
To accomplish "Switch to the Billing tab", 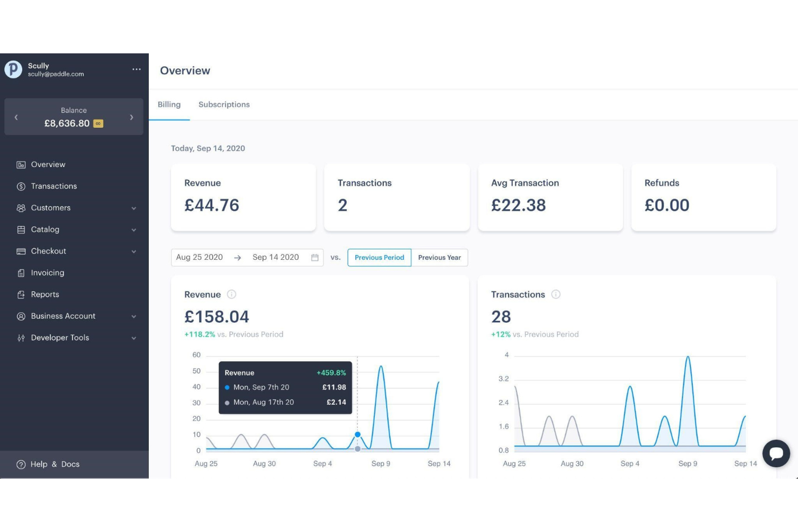I will (x=169, y=105).
